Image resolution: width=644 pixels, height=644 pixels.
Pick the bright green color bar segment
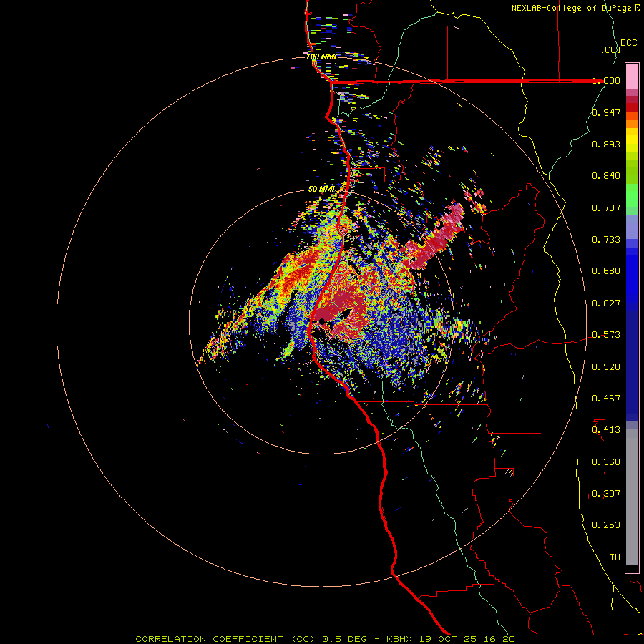click(x=632, y=195)
